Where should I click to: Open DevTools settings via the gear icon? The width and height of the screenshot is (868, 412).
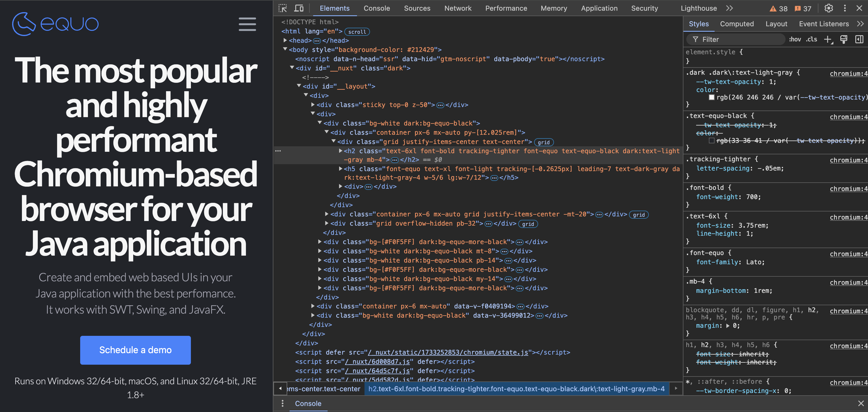pyautogui.click(x=828, y=8)
